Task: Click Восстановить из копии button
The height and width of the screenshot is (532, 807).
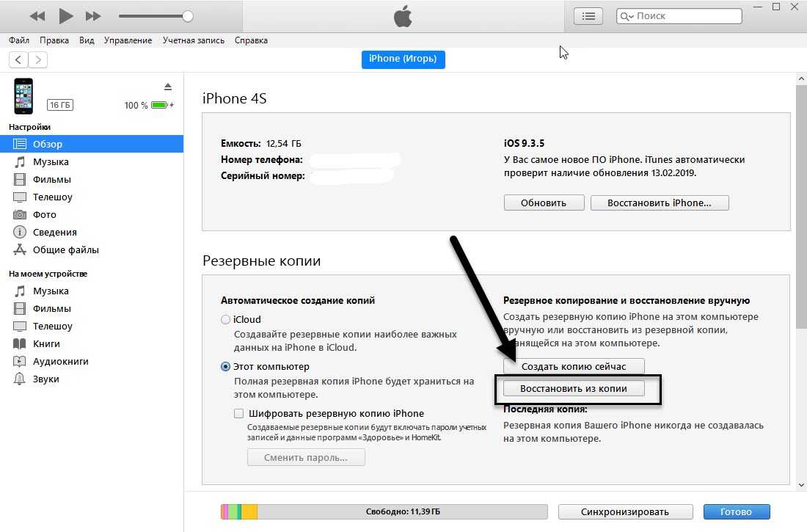Action: point(574,388)
